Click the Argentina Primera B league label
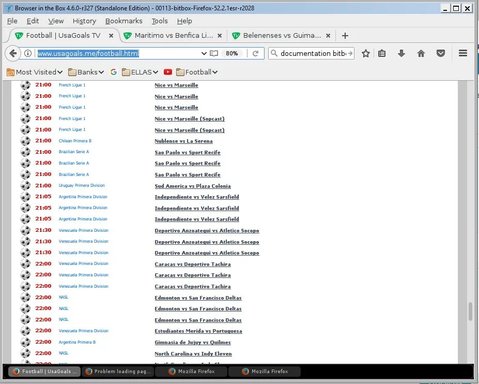This screenshot has height=384, width=479. pyautogui.click(x=77, y=342)
